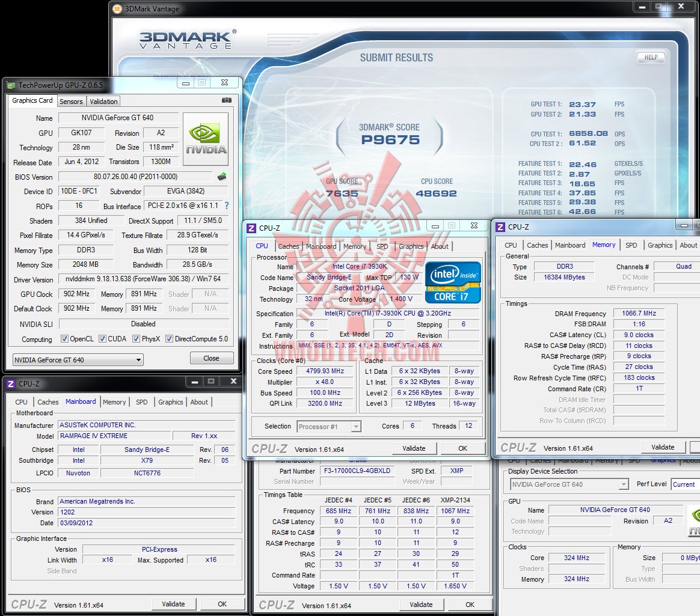The width and height of the screenshot is (700, 616).
Task: Switch to Validation tab in GPU-Z
Action: pyautogui.click(x=103, y=101)
